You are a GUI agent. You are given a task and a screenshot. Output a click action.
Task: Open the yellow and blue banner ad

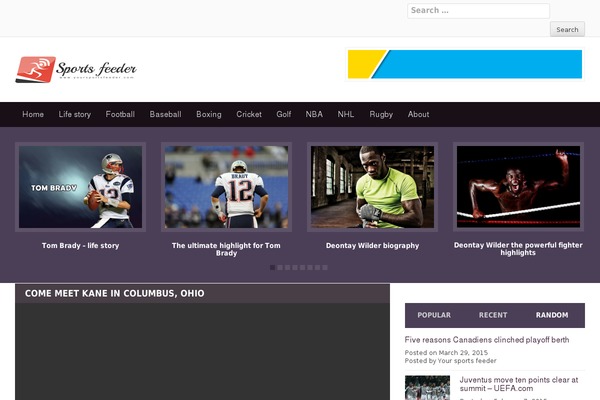pyautogui.click(x=465, y=64)
